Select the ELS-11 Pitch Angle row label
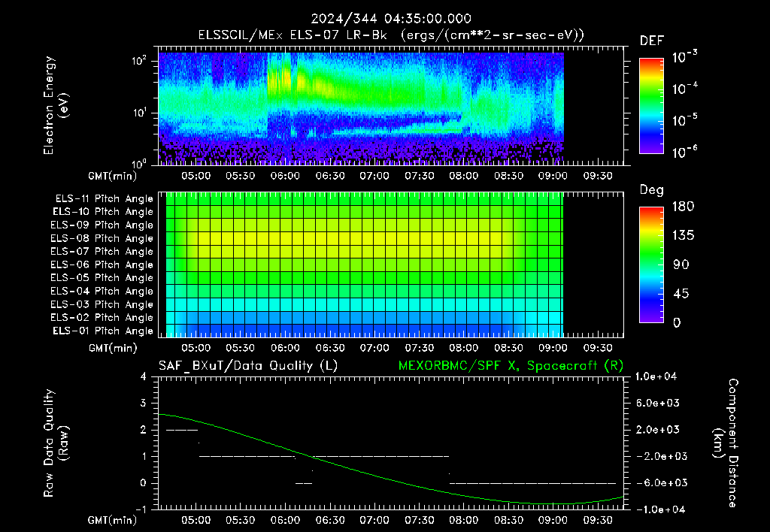 pos(104,199)
